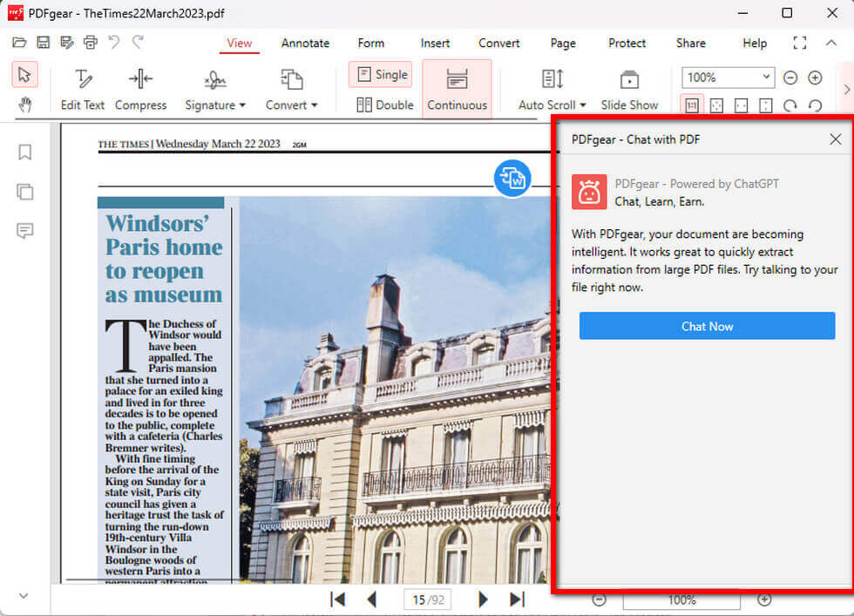The width and height of the screenshot is (854, 616).
Task: Open the View tab
Action: click(x=239, y=43)
